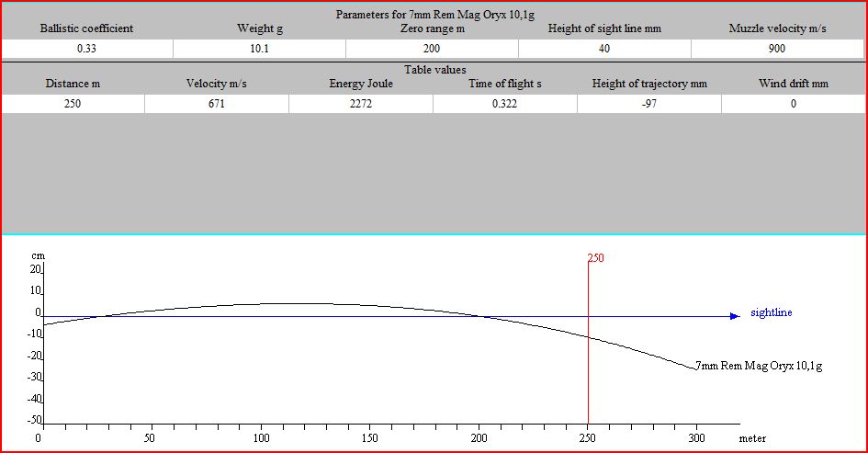Select the '7mm Rem Mag Oryx 10,1g' curve label
Image resolution: width=868 pixels, height=453 pixels.
point(759,366)
